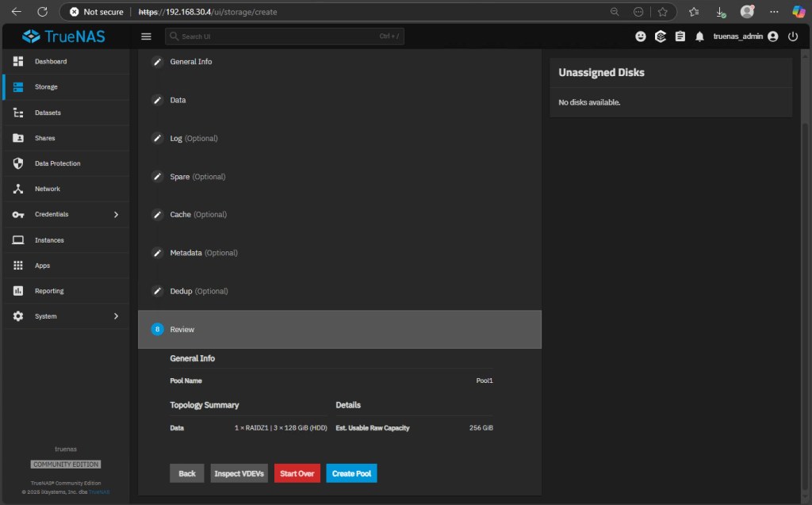812x505 pixels.
Task: Open the truenas_admin user dropdown
Action: pyautogui.click(x=745, y=36)
